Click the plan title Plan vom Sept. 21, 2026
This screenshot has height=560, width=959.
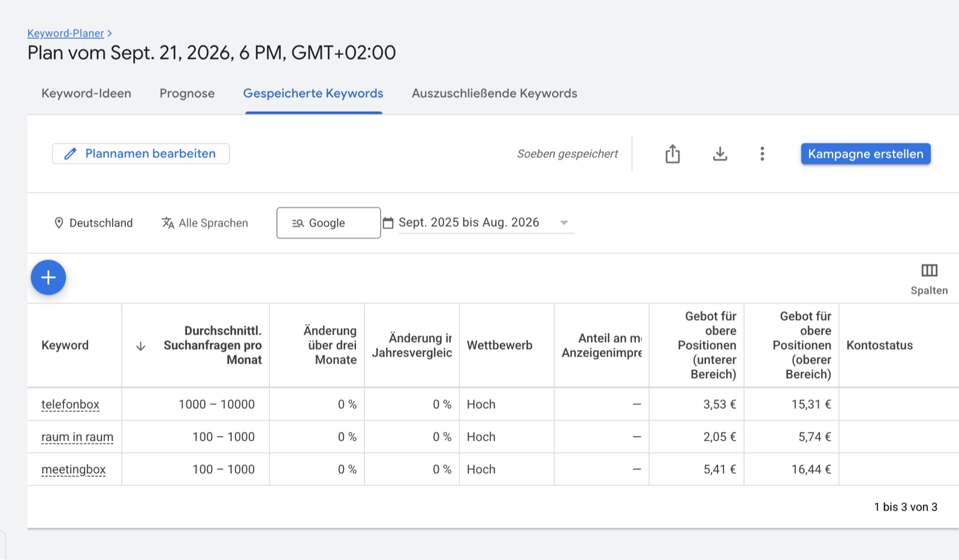(212, 53)
